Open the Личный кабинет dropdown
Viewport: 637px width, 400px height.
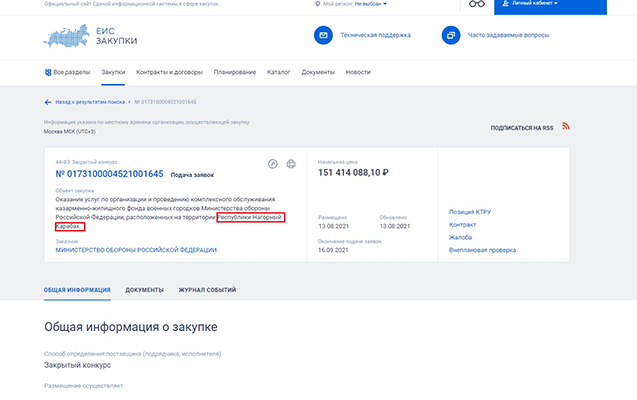[535, 4]
